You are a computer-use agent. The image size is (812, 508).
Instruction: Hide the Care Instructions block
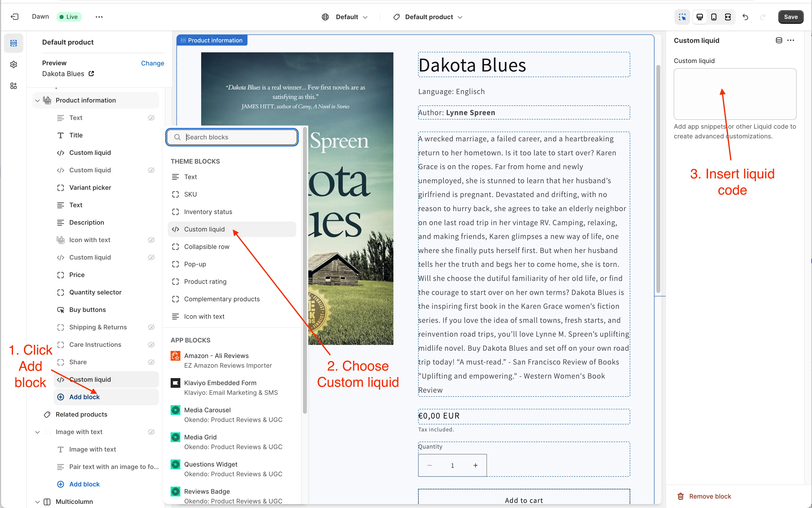[x=151, y=344]
